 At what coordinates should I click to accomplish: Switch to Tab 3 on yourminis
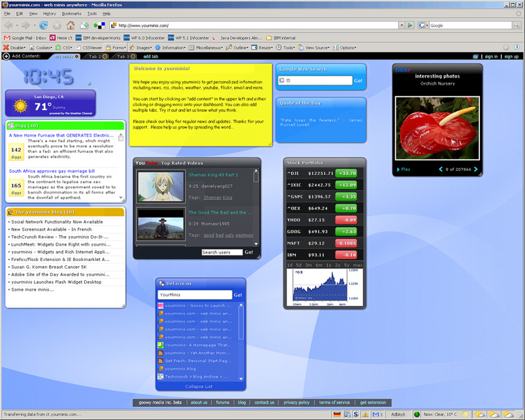click(123, 56)
